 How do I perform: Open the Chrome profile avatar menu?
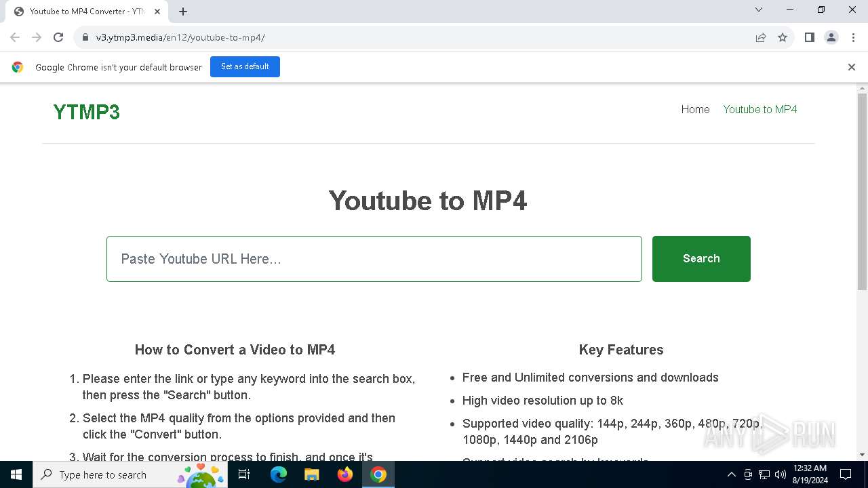coord(831,37)
